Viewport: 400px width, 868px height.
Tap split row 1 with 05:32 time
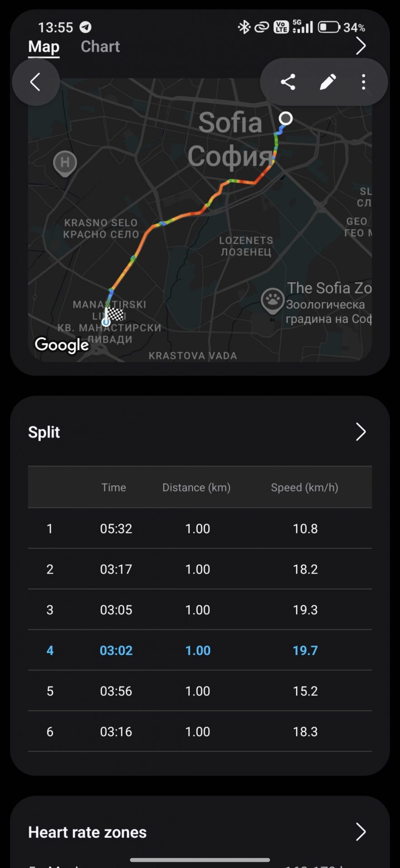(200, 528)
